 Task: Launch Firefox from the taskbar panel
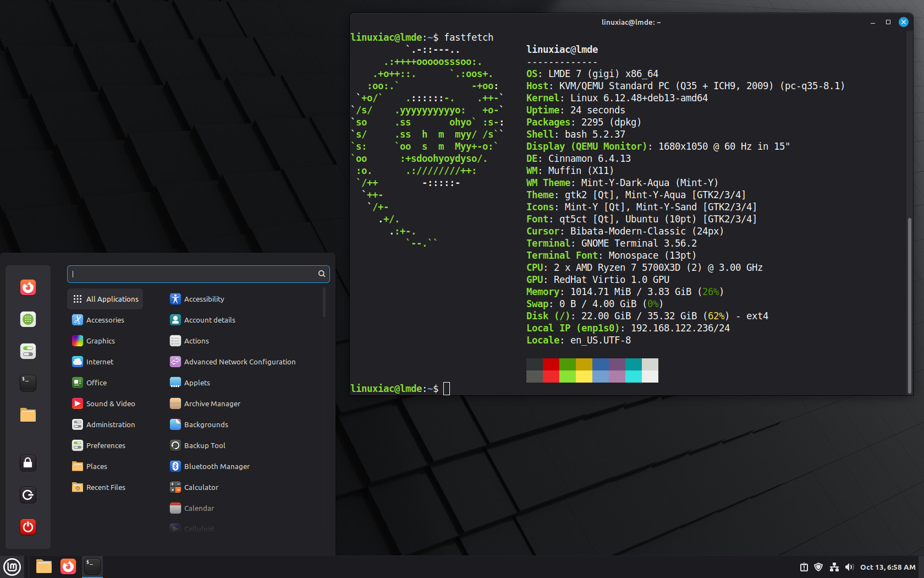click(x=68, y=566)
